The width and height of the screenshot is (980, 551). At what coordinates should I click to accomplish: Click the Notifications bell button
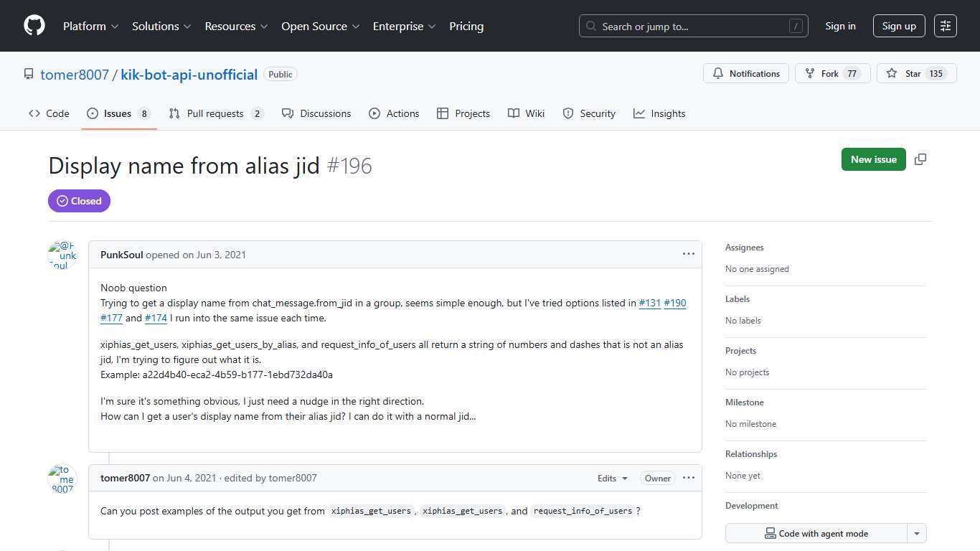point(746,74)
